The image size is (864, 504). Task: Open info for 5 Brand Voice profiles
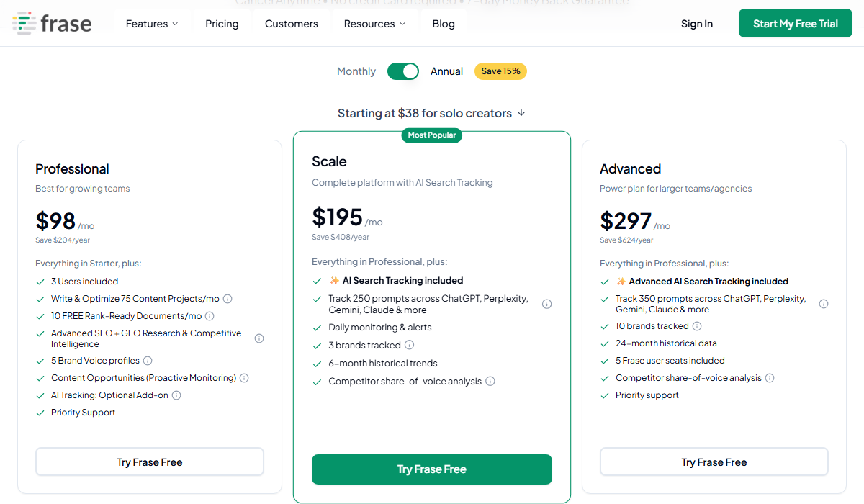(x=148, y=361)
